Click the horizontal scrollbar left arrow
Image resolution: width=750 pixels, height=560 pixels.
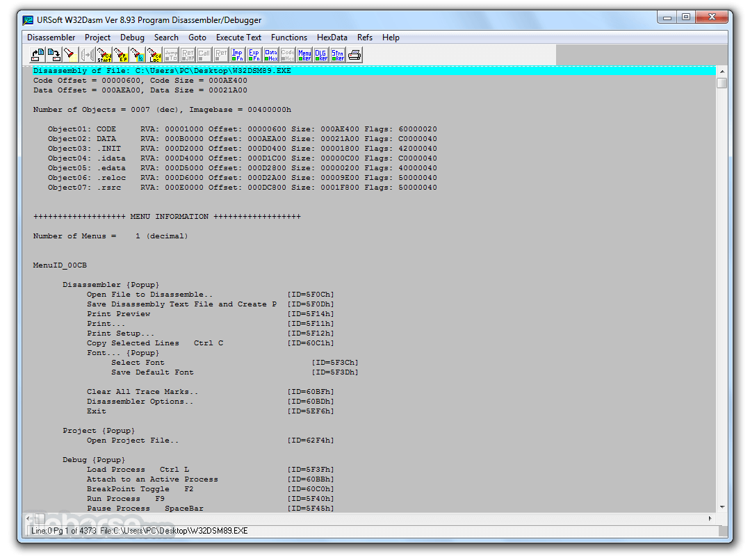point(28,518)
